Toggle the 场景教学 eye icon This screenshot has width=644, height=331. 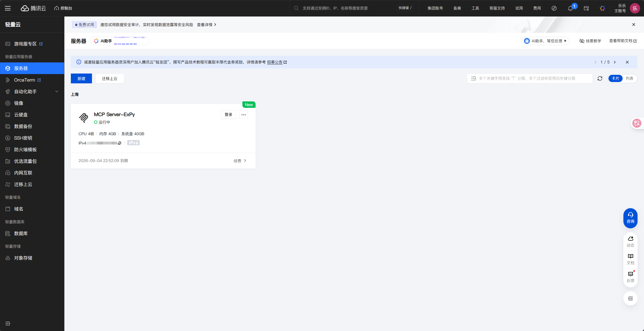coord(582,41)
